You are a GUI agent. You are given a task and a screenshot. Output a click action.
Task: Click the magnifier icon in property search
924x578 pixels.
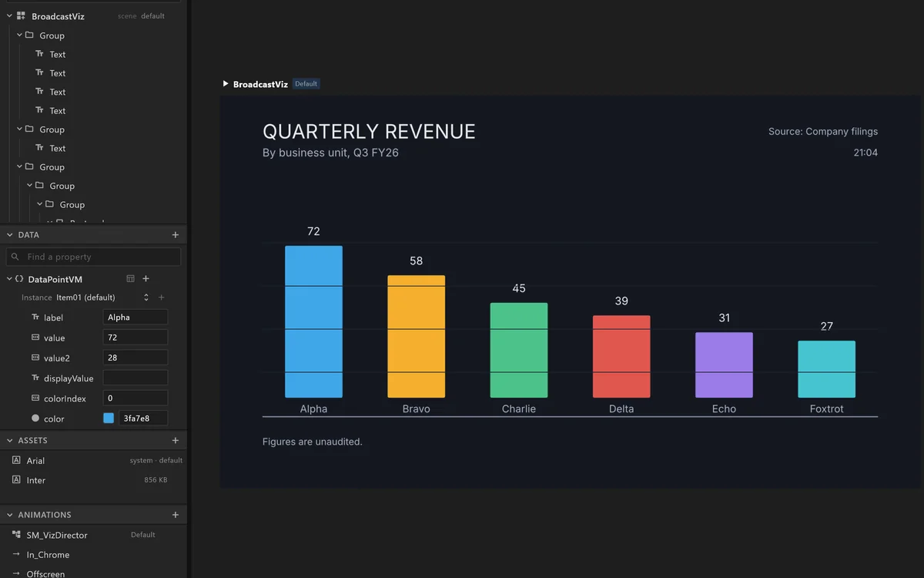point(15,257)
